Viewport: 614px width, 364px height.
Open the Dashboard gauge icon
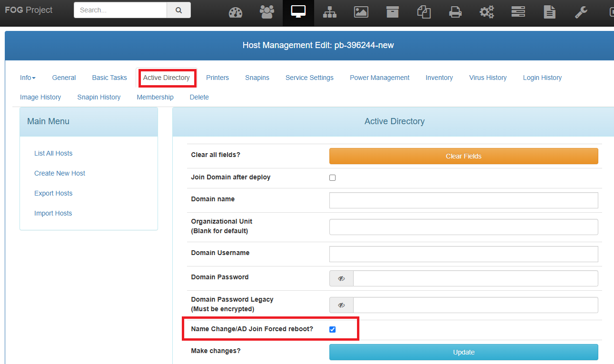[x=236, y=12]
